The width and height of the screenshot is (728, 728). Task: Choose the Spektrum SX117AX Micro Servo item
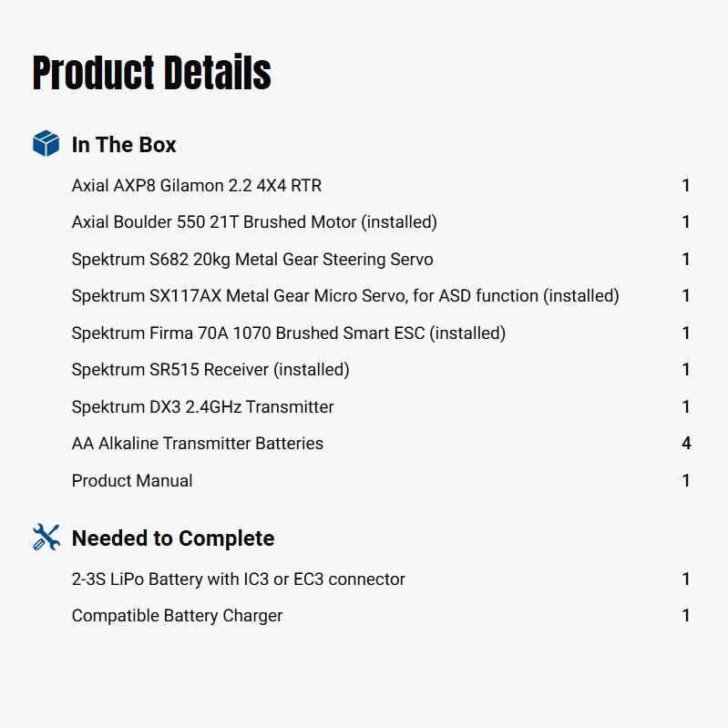(x=345, y=296)
